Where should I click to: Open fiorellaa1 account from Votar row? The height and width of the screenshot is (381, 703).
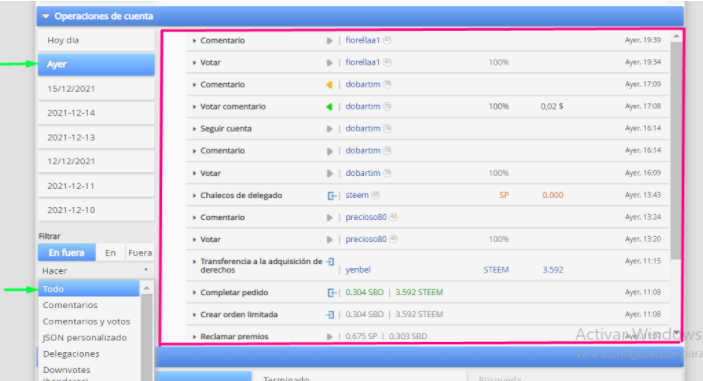point(362,62)
